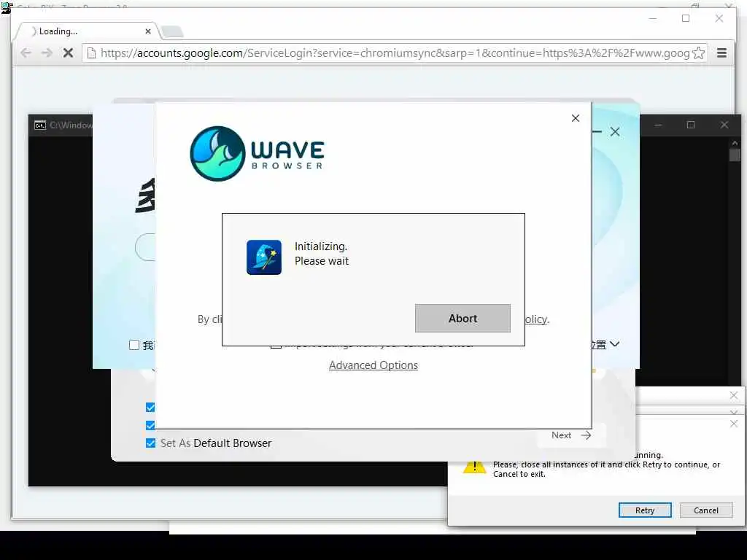Screen dimensions: 747x560
Task: Tick the Chinese installer agreement checkbox
Action: click(x=134, y=345)
